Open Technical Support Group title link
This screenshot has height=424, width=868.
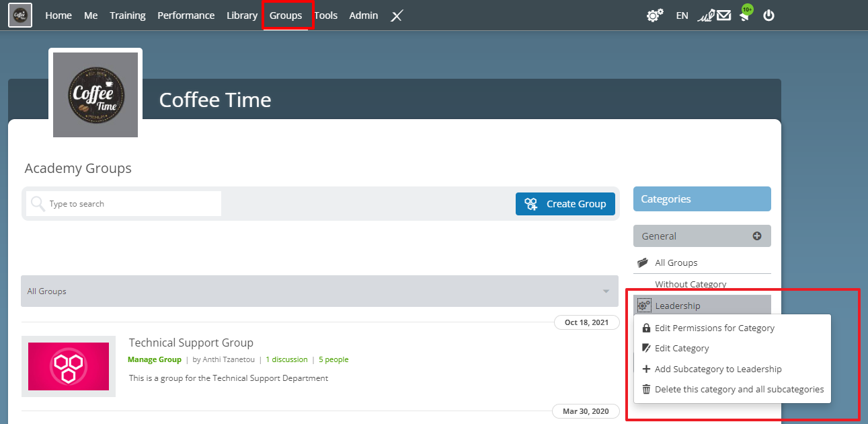pos(191,343)
